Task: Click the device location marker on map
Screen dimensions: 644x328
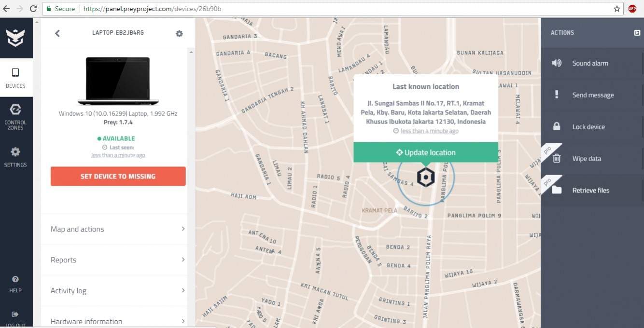Action: click(426, 178)
